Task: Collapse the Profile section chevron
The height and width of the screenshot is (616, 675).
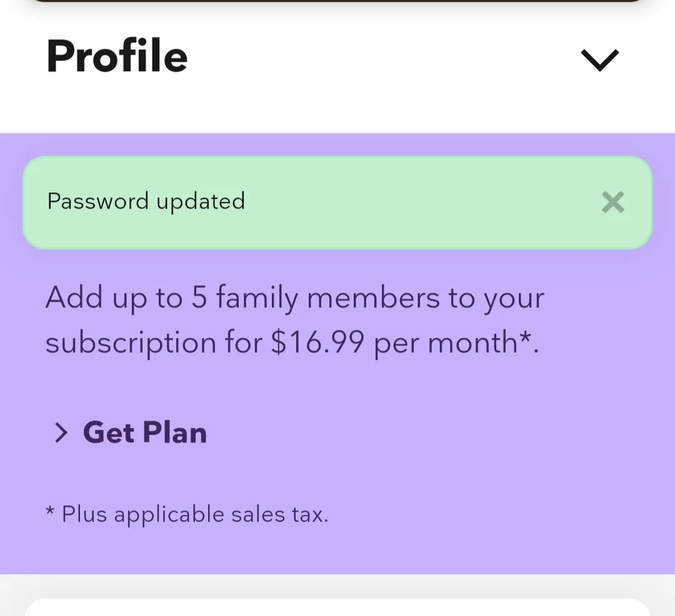Action: click(599, 60)
